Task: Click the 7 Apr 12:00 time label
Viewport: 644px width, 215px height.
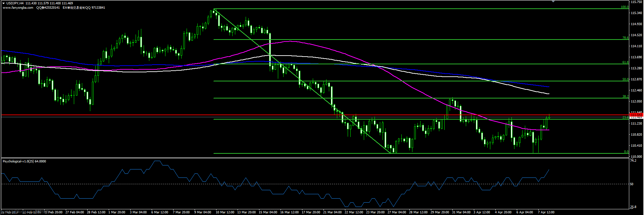Action: tap(546, 212)
